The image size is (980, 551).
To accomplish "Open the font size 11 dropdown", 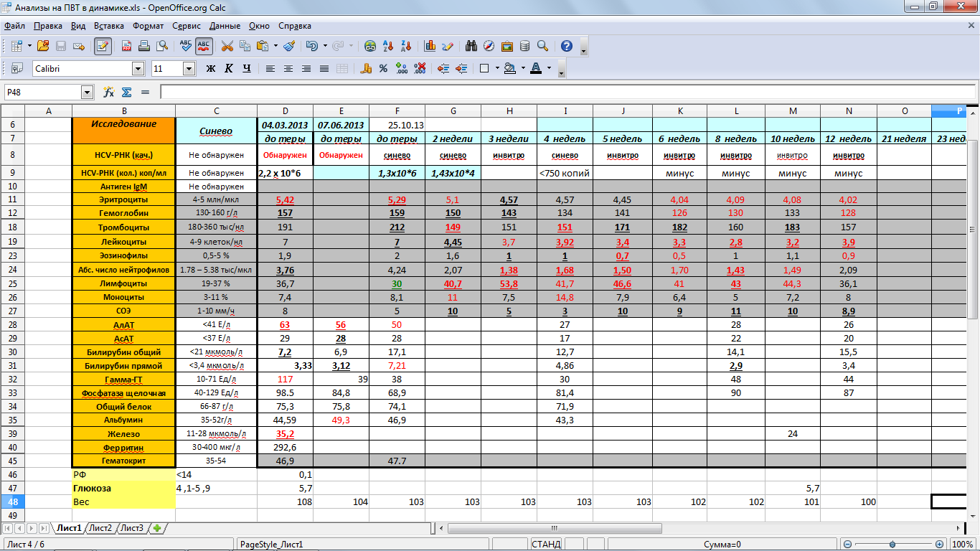I will pos(189,69).
